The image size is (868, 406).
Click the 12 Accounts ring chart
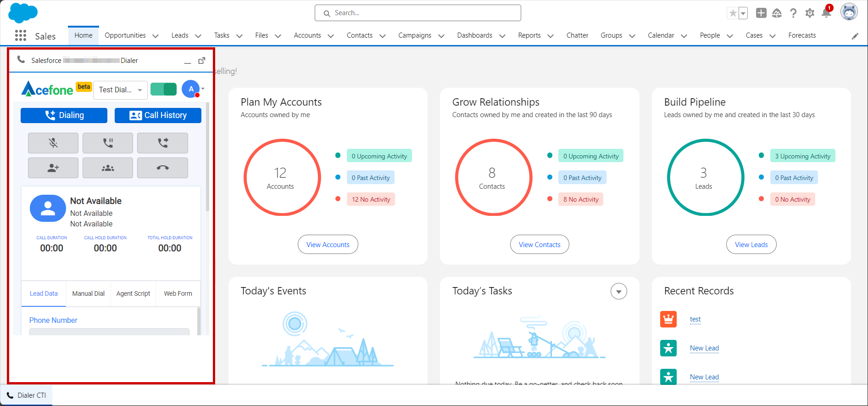[x=282, y=177]
